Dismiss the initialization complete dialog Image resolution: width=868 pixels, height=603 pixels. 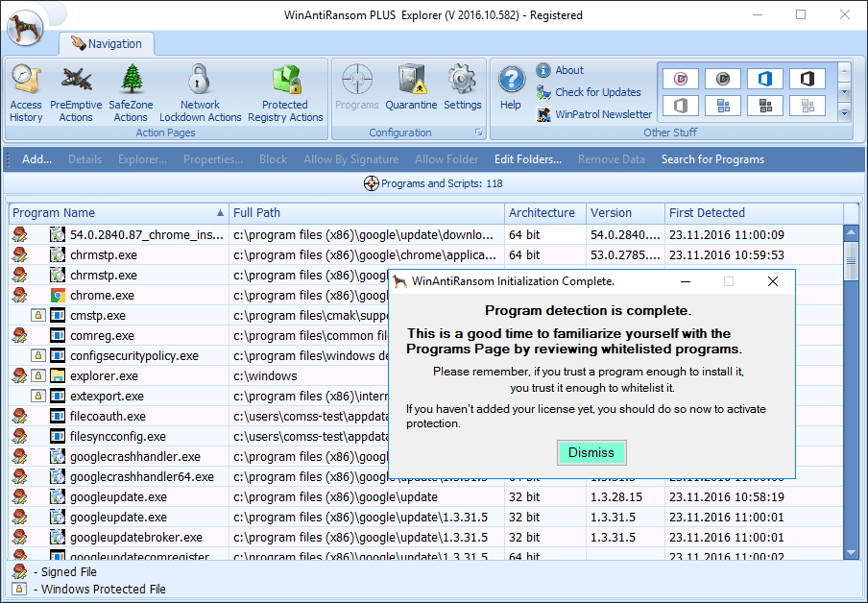tap(591, 452)
